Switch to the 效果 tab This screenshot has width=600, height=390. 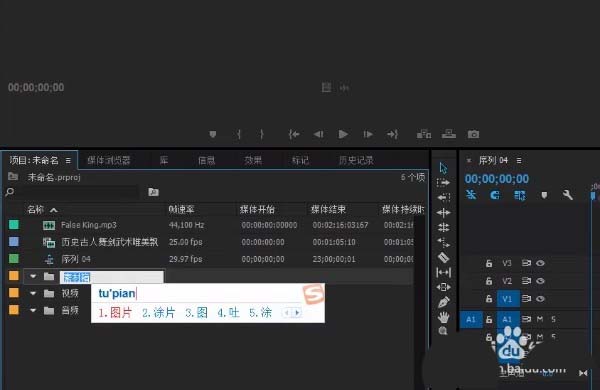point(253,160)
